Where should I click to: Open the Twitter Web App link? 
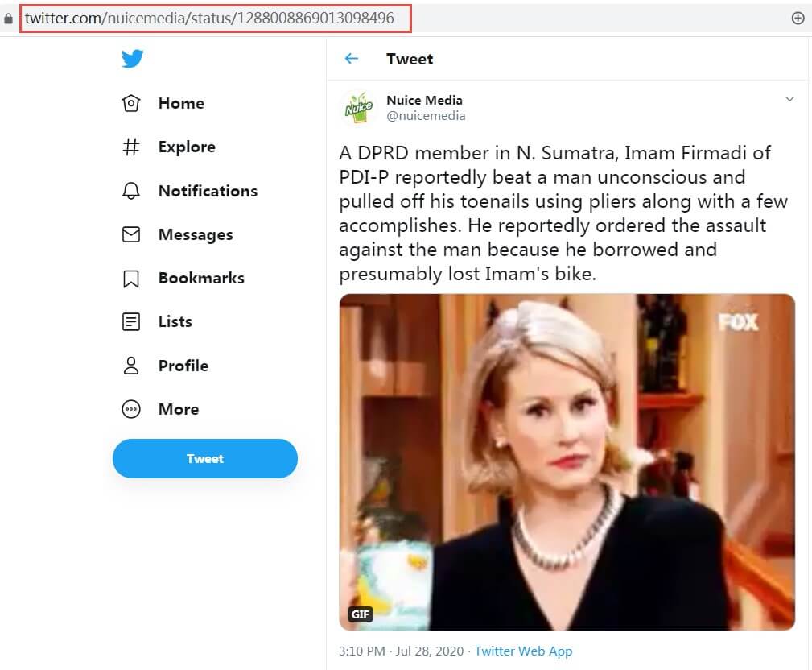coord(523,651)
